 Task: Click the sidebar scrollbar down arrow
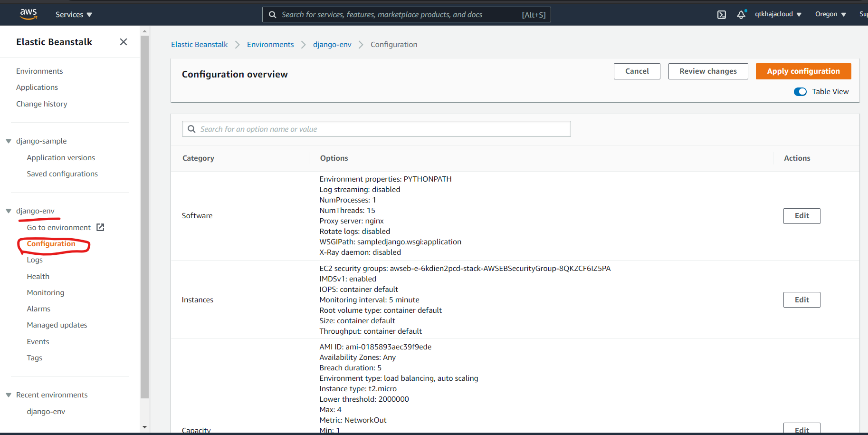(x=145, y=427)
